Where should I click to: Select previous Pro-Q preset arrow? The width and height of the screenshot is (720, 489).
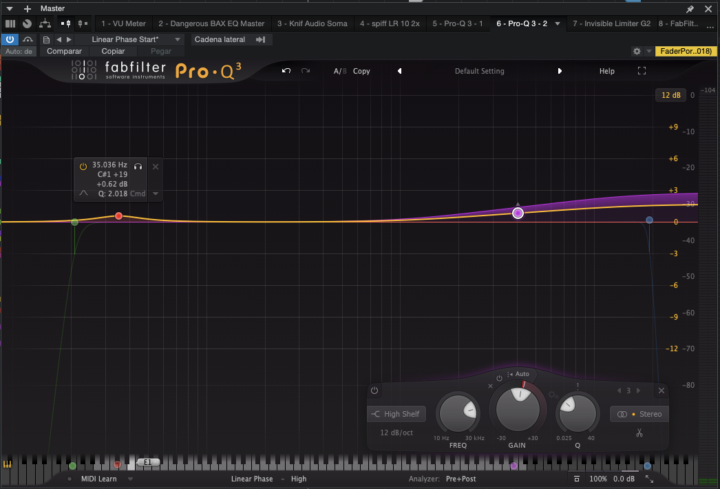pyautogui.click(x=399, y=71)
